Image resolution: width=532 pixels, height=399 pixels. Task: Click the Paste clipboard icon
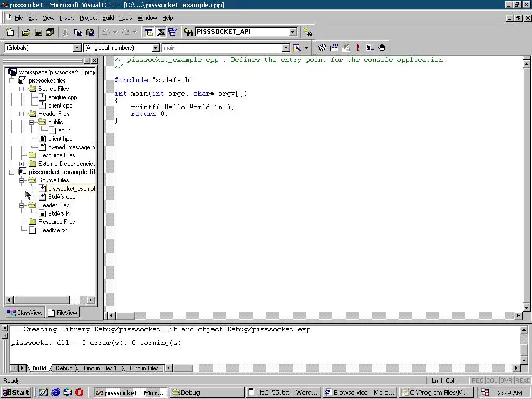(x=90, y=32)
